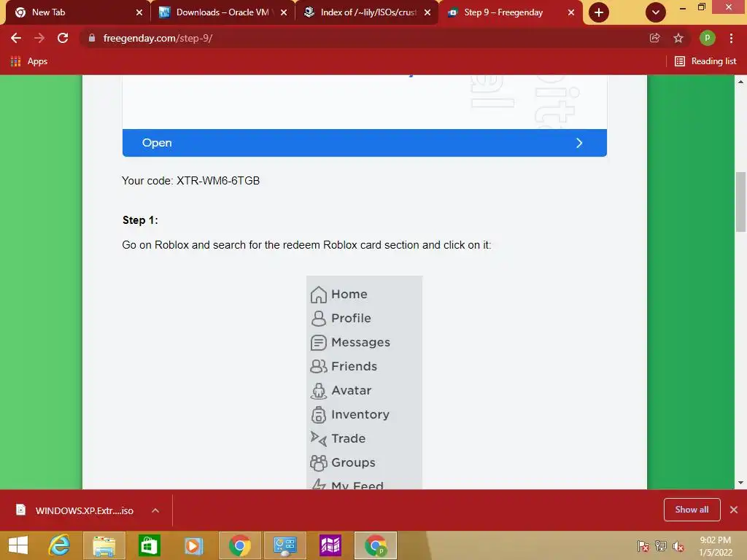Click the page's vertical scrollbar thumb

741,202
